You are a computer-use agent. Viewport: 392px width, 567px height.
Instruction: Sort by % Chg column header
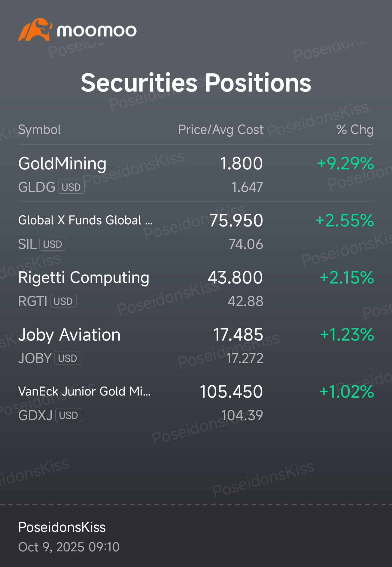pyautogui.click(x=355, y=130)
